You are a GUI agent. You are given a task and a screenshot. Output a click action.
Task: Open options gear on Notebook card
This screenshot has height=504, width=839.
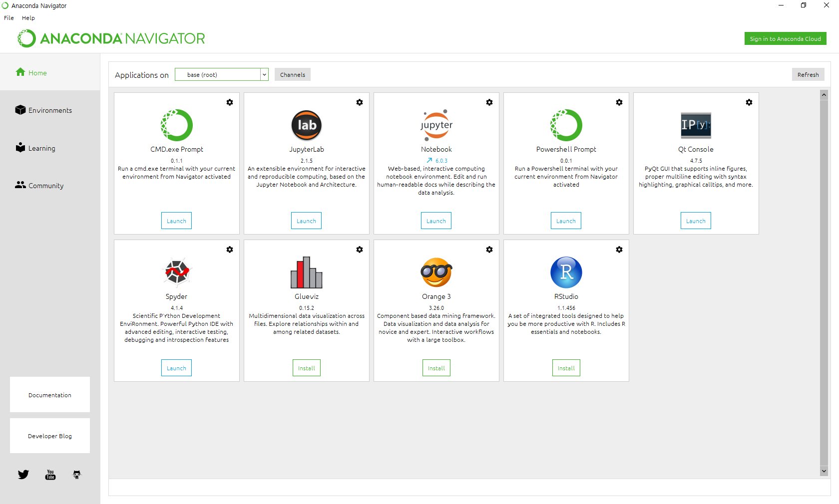489,102
